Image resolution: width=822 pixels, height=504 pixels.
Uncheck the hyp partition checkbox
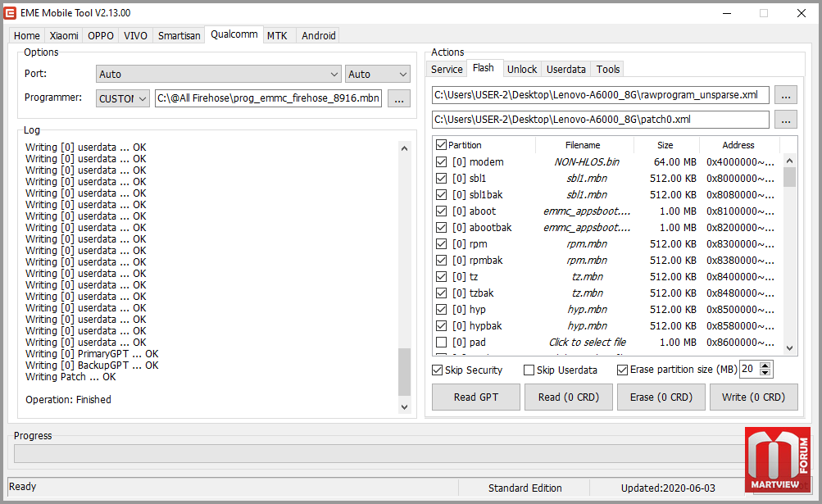442,310
